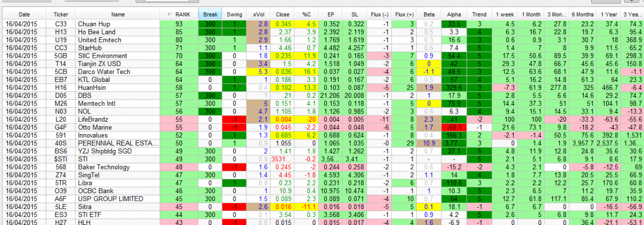This screenshot has height=225, width=644.
Task: Sort by the 6 Months column header
Action: 582,15
